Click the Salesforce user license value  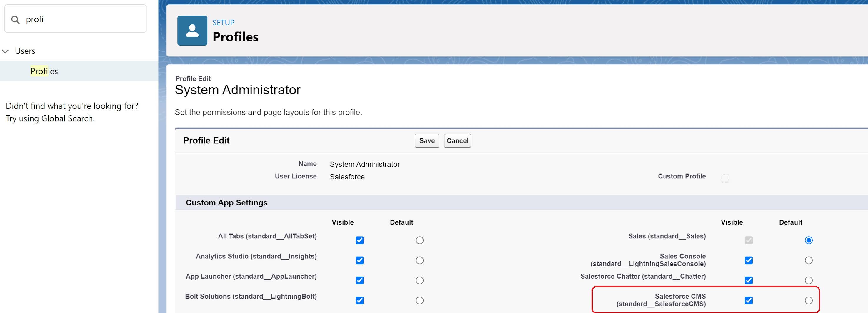tap(347, 177)
